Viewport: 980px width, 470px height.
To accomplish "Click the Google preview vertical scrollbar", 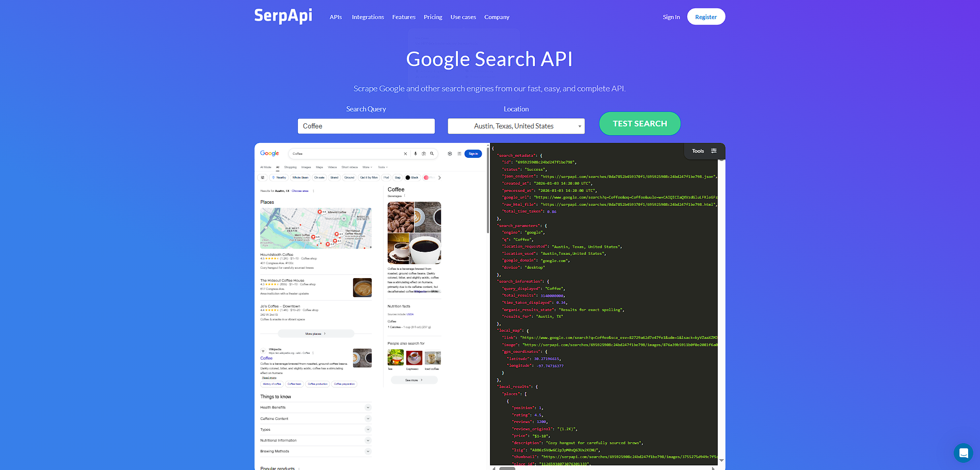I will (487, 191).
